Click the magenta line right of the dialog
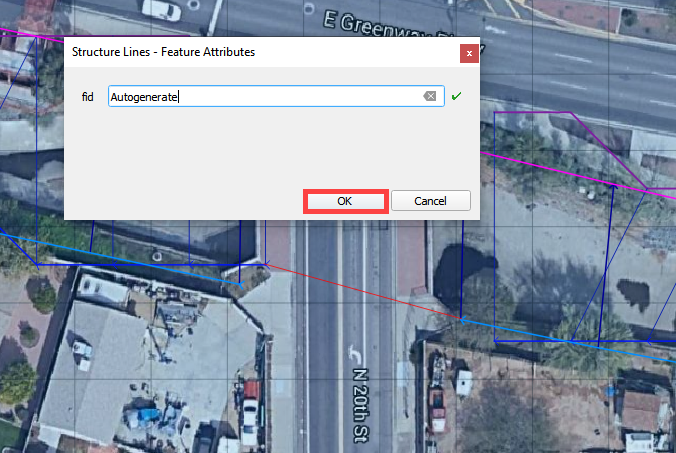676x453 pixels. coord(560,168)
